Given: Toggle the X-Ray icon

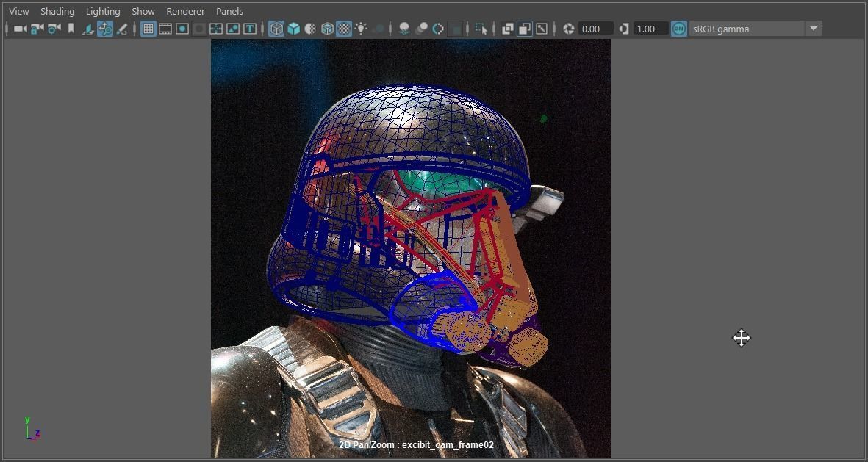Looking at the screenshot, I should (507, 29).
